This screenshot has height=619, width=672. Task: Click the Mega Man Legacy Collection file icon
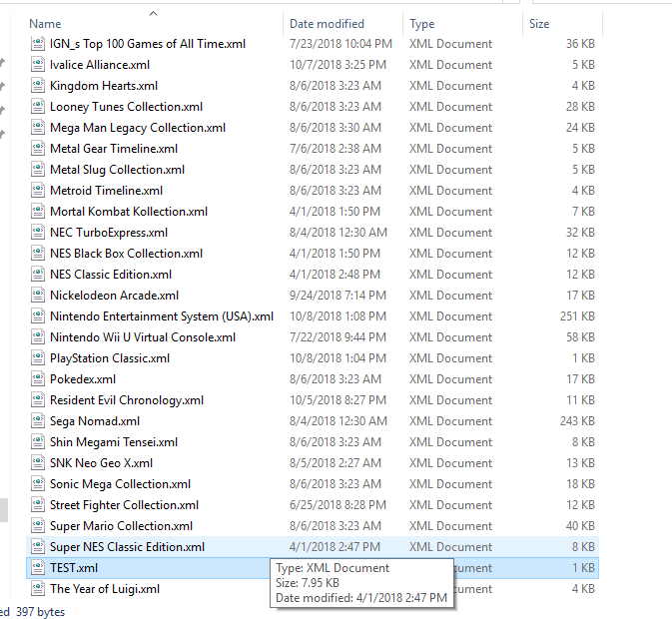(38, 128)
